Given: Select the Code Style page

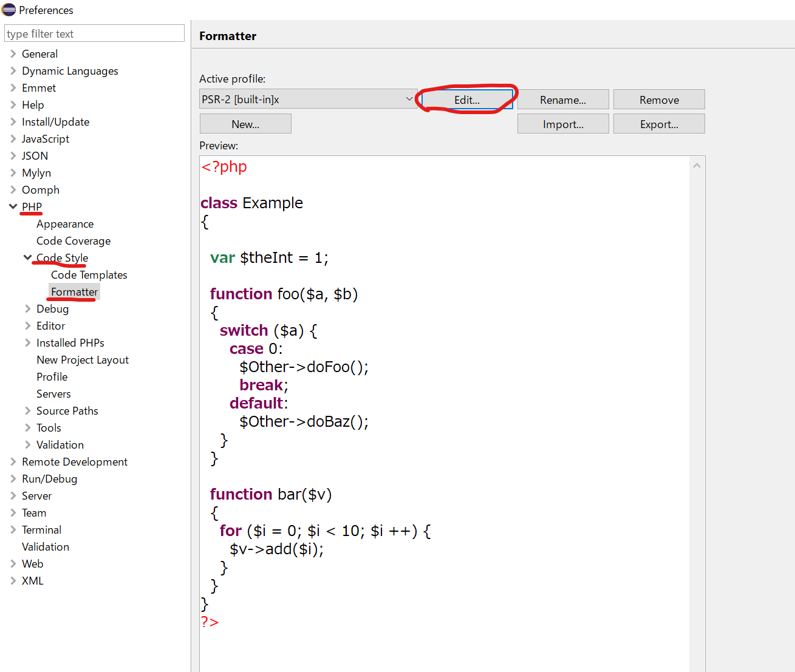Looking at the screenshot, I should point(62,258).
